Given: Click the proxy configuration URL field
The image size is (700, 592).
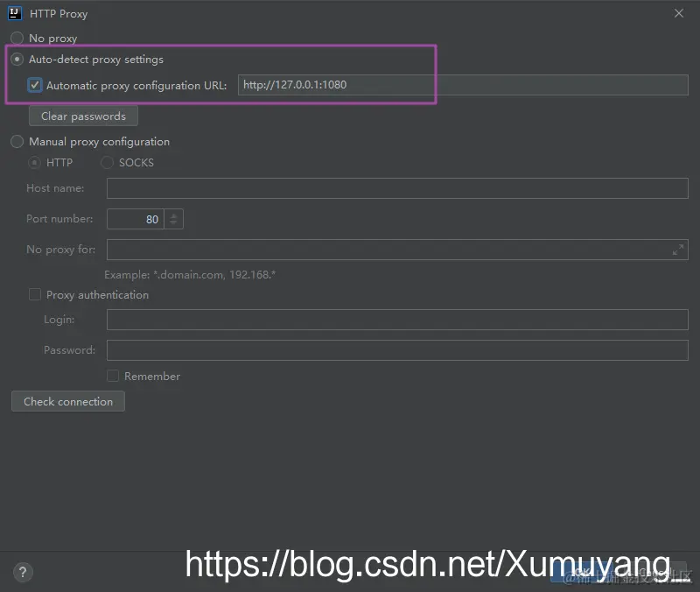Looking at the screenshot, I should click(x=463, y=85).
